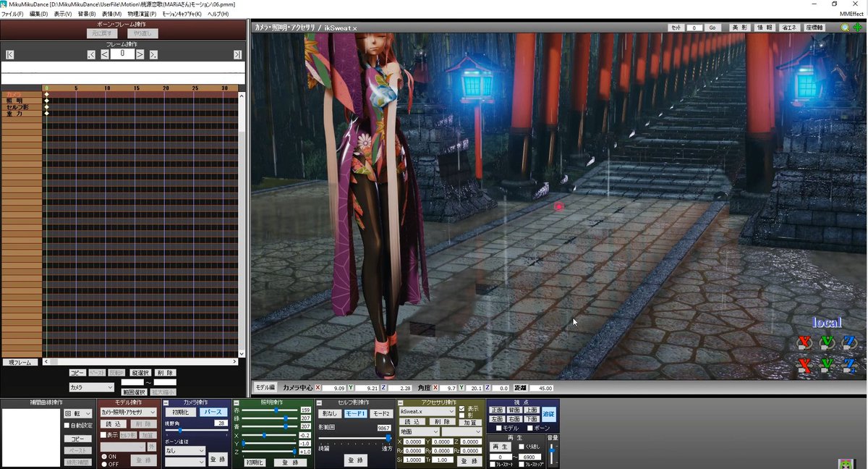The width and height of the screenshot is (868, 469).
Task: Select the ON radio button
Action: [x=103, y=457]
